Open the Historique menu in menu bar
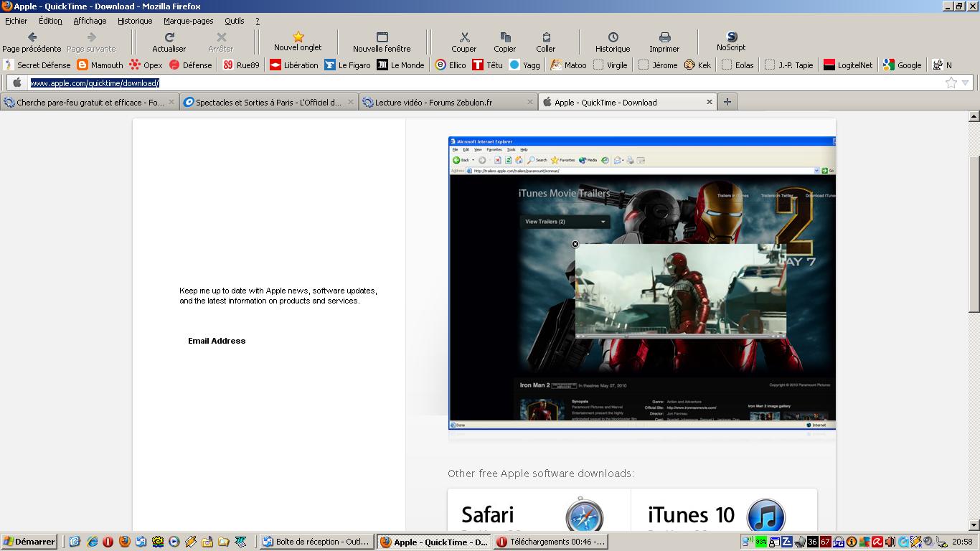 pyautogui.click(x=135, y=21)
